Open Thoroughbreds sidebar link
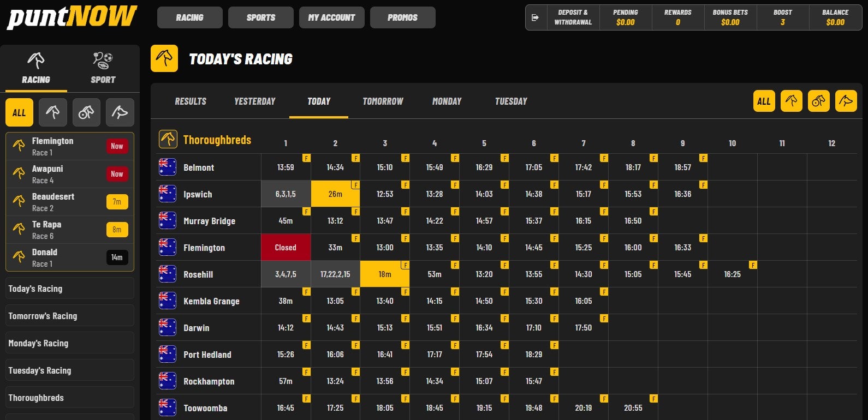The image size is (868, 420). 70,397
